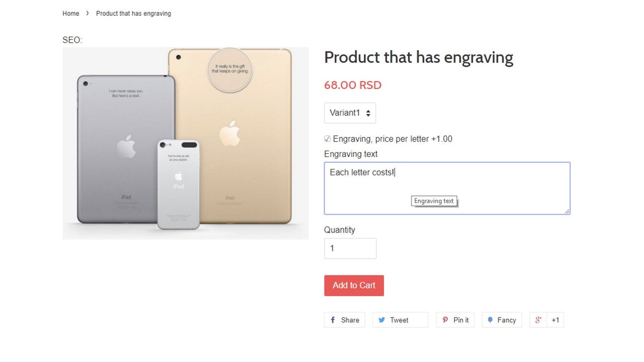Click the Quantity input field
This screenshot has width=644, height=362.
pos(350,248)
